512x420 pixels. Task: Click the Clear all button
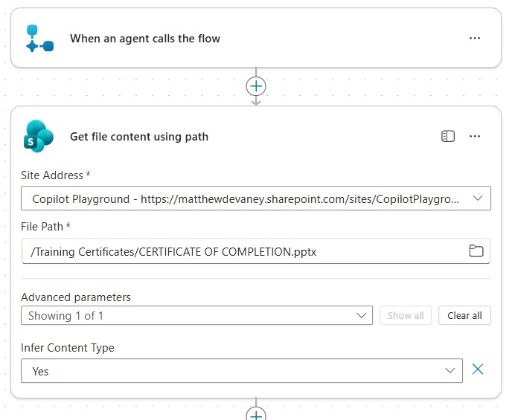click(464, 315)
